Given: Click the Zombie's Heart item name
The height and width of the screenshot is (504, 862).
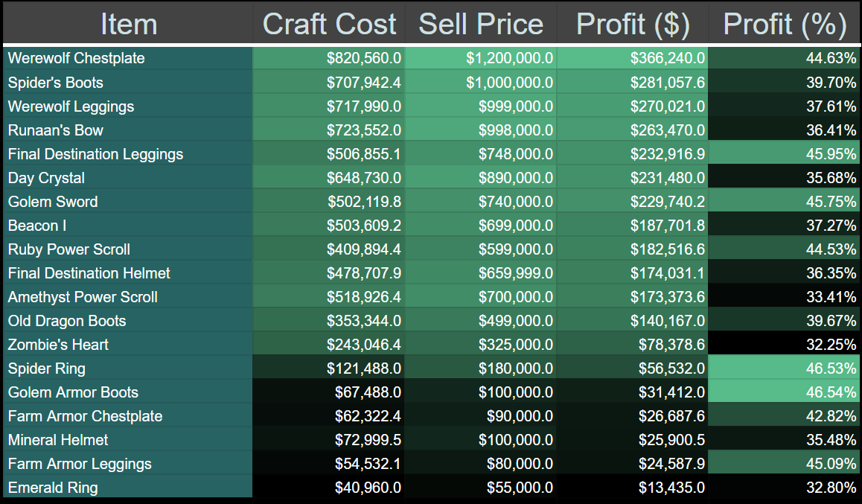Looking at the screenshot, I should click(57, 344).
